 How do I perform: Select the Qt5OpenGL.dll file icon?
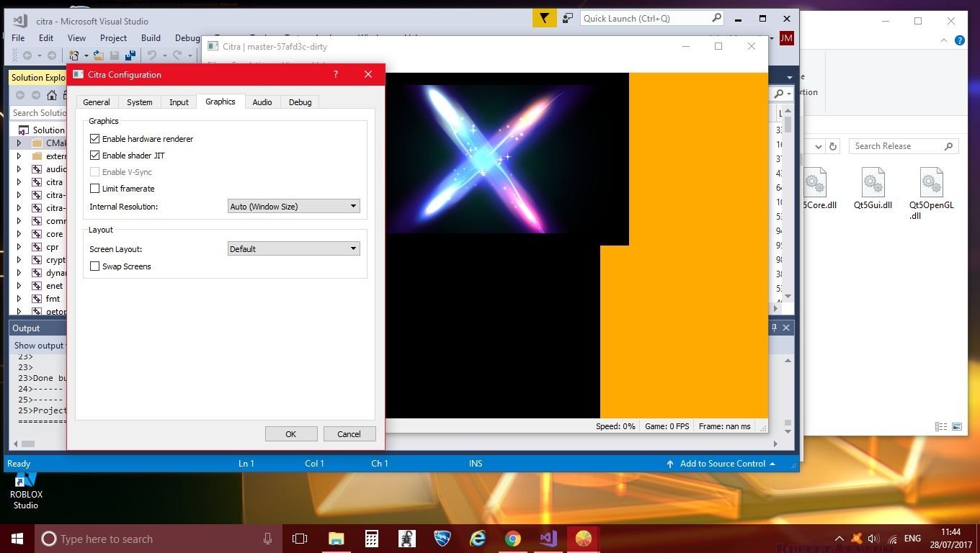931,182
